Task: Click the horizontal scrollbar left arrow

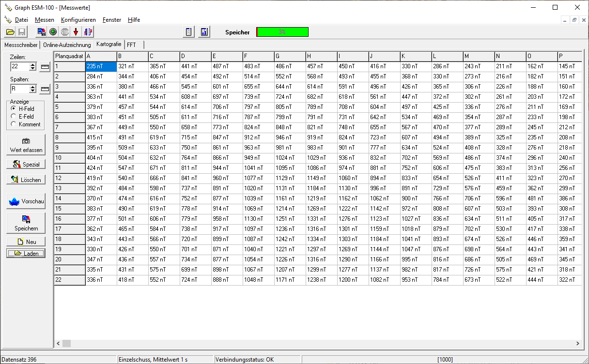Action: click(x=58, y=343)
